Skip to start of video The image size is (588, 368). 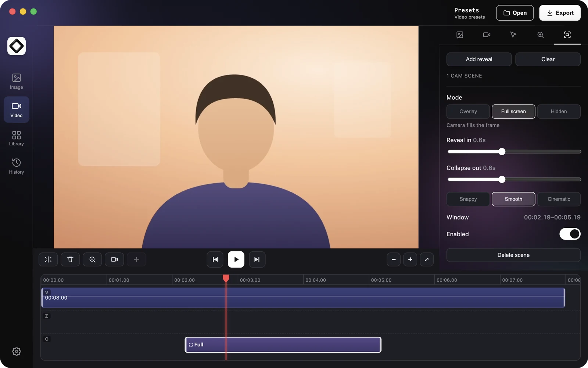click(215, 259)
